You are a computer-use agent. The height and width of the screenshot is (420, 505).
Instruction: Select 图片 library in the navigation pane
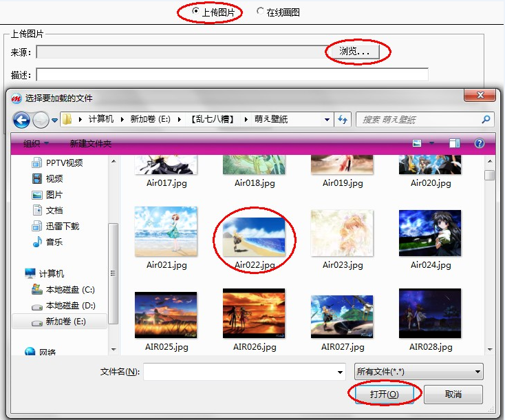[x=47, y=194]
